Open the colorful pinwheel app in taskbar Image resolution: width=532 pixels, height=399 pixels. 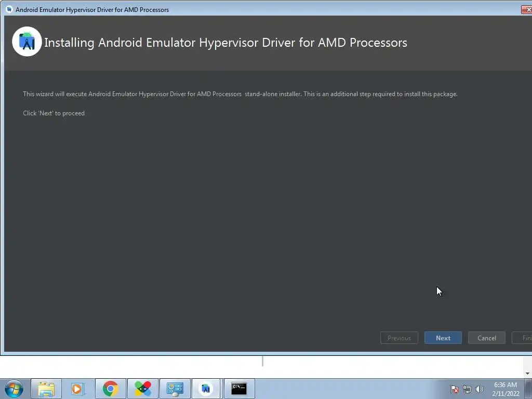click(x=143, y=389)
